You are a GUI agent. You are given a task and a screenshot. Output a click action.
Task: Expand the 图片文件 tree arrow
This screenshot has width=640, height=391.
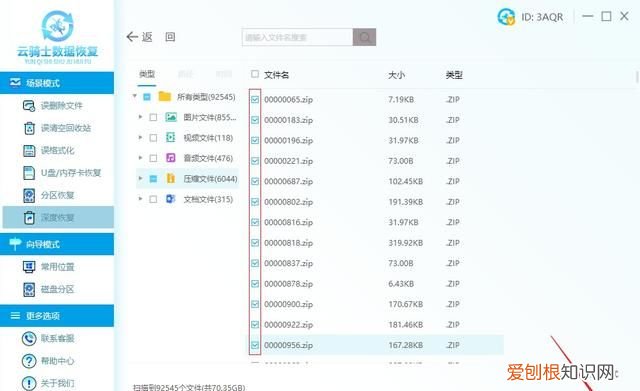pyautogui.click(x=140, y=117)
